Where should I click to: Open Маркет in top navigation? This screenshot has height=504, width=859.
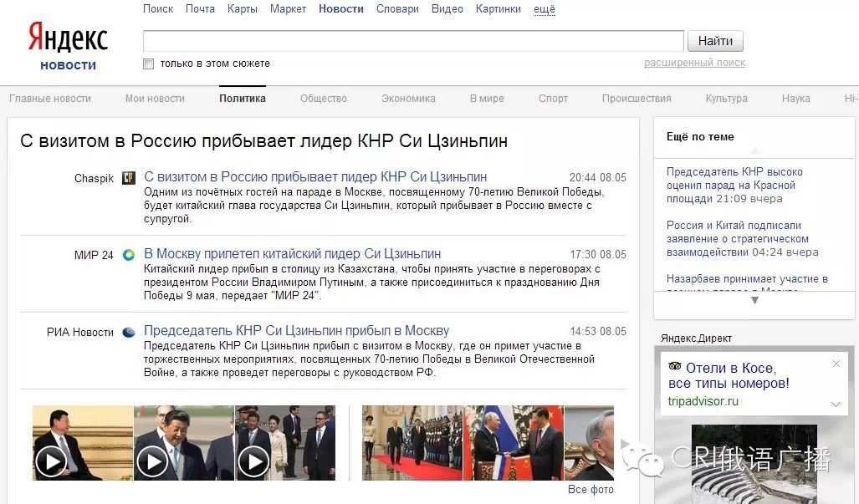pos(289,8)
